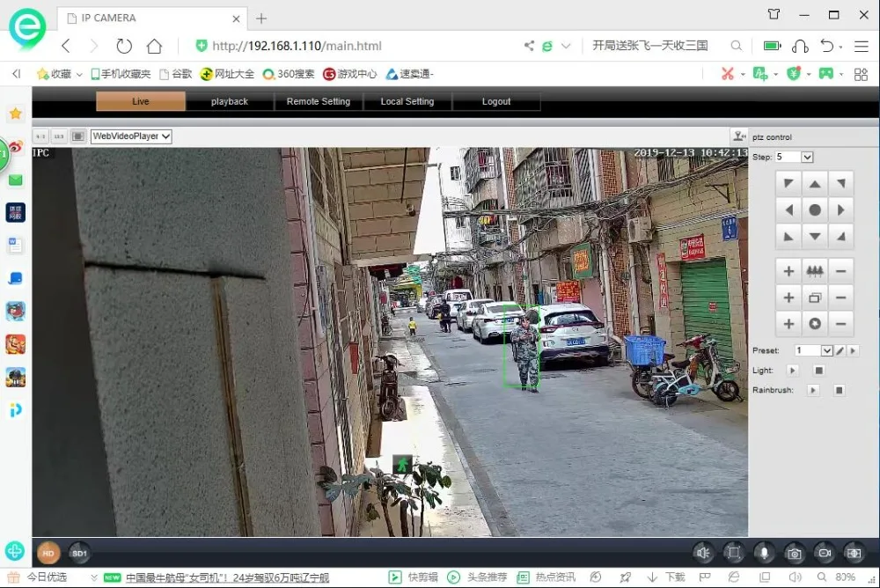Click the microphone talk icon
The width and height of the screenshot is (880, 588).
click(764, 553)
